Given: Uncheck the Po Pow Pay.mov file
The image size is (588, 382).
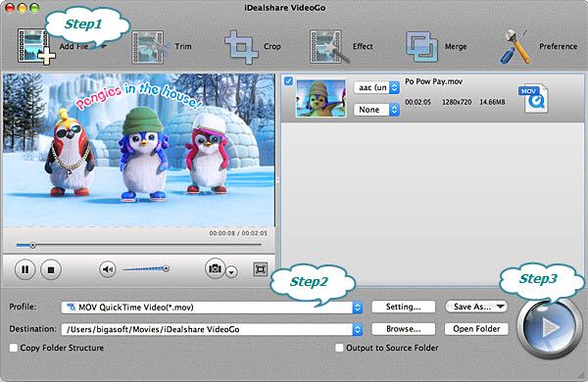Looking at the screenshot, I should (288, 81).
